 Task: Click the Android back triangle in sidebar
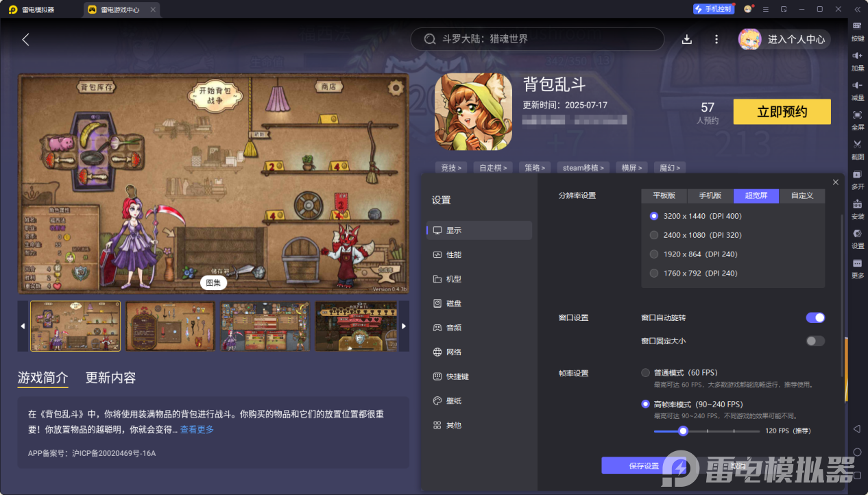tap(857, 428)
